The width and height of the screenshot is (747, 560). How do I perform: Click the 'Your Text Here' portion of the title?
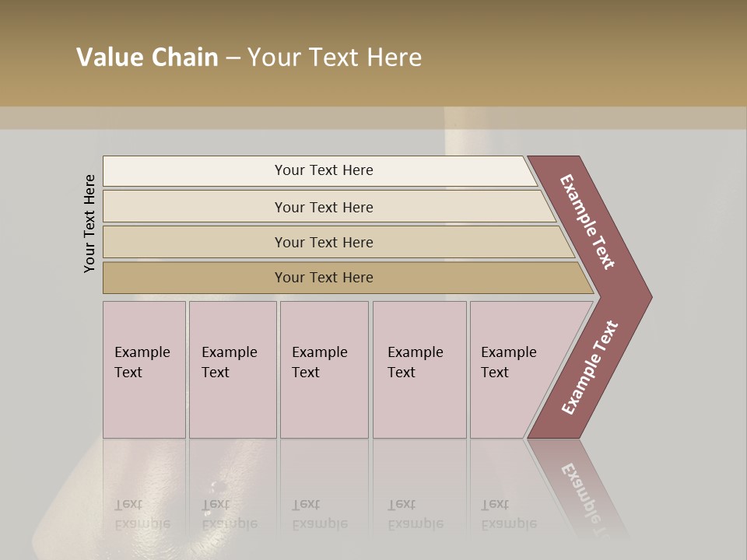pos(335,58)
